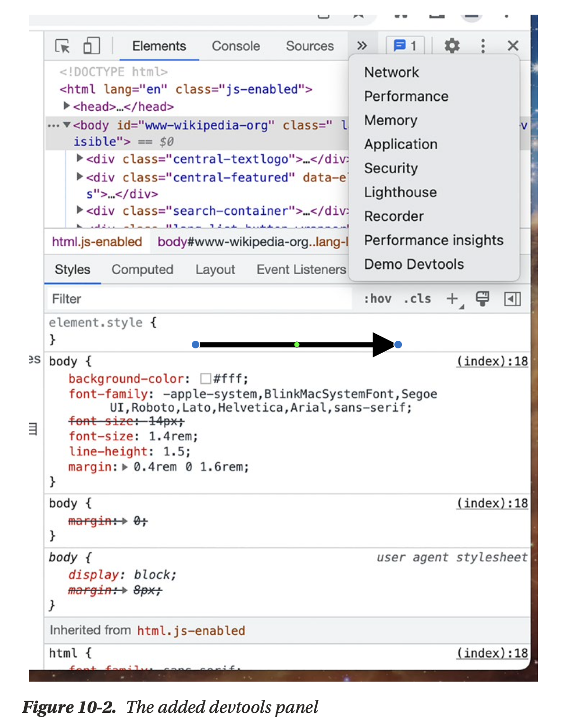Screen dimensions: 571x728
Task: Open the rendering emulation paintbrush icon
Action: coord(482,299)
